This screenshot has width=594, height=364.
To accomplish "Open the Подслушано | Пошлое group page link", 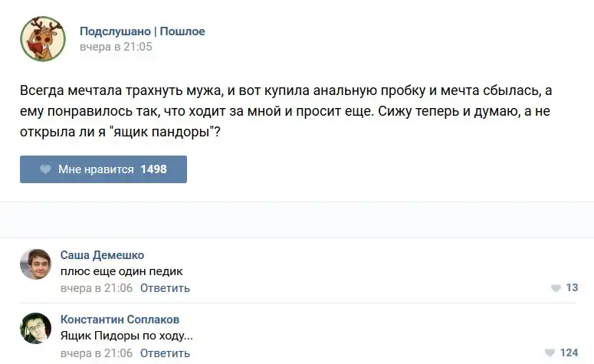I will pyautogui.click(x=143, y=31).
